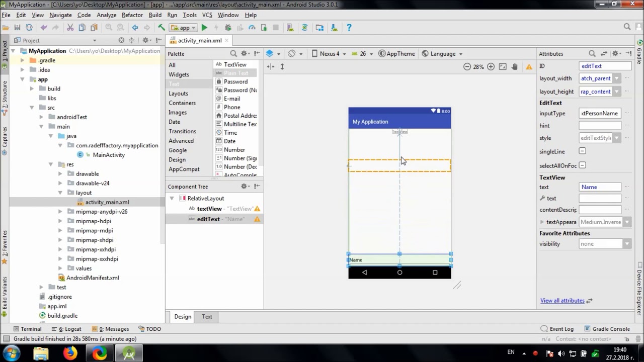Screen dimensions: 644x362
Task: Open the Build menu
Action: (x=155, y=15)
